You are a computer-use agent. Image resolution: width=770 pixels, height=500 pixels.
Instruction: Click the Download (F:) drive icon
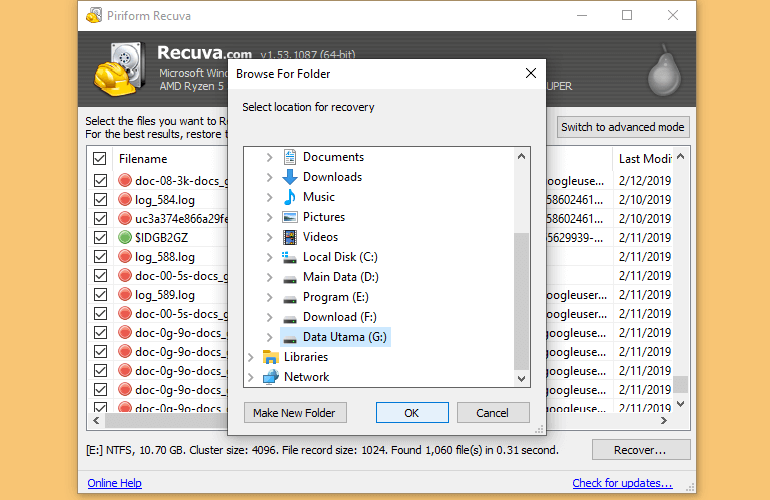point(290,319)
